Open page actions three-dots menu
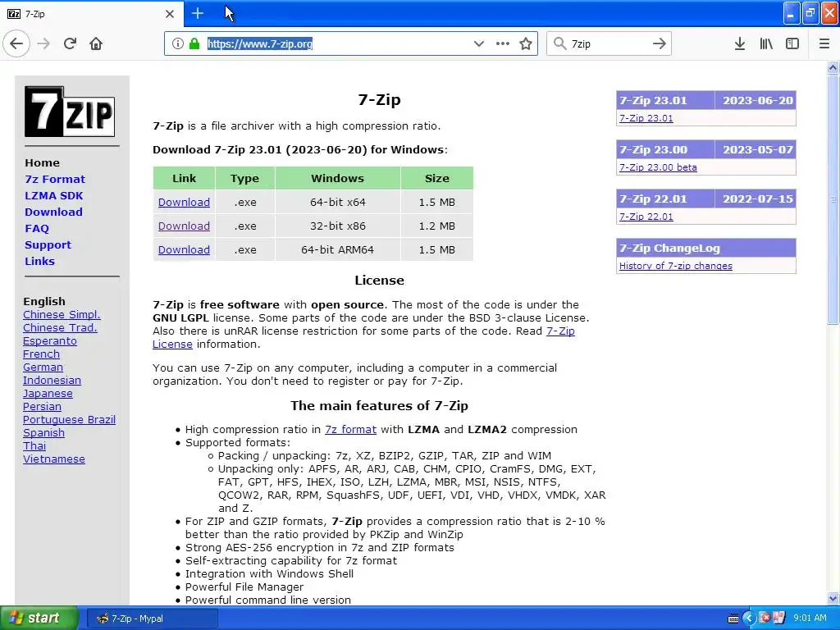This screenshot has width=840, height=630. (x=503, y=44)
